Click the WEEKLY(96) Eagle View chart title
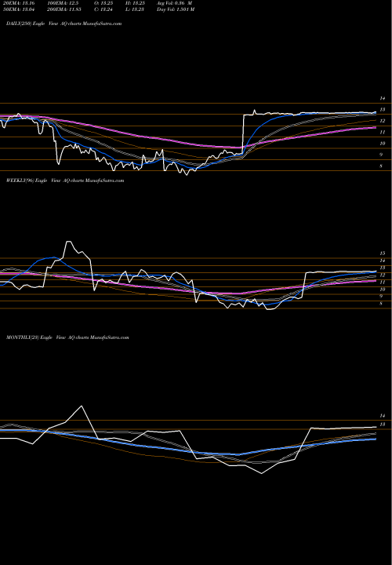Image resolution: width=392 pixels, height=565 pixels. tap(65, 180)
